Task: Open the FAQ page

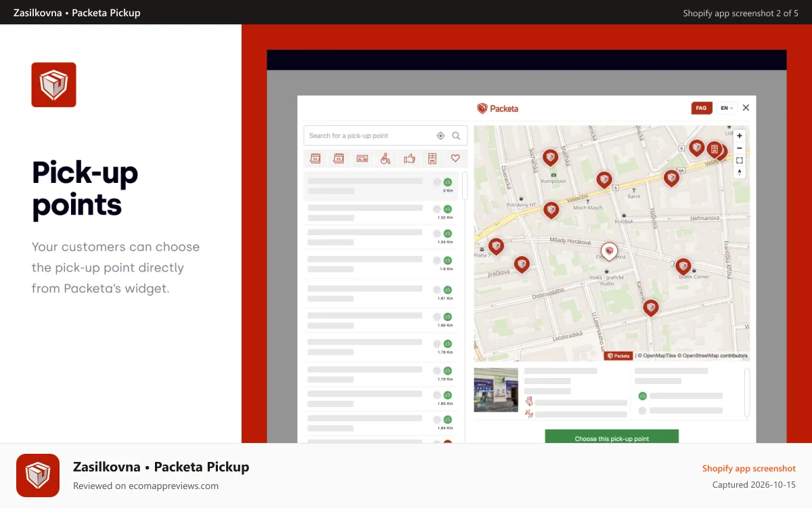Action: [701, 108]
